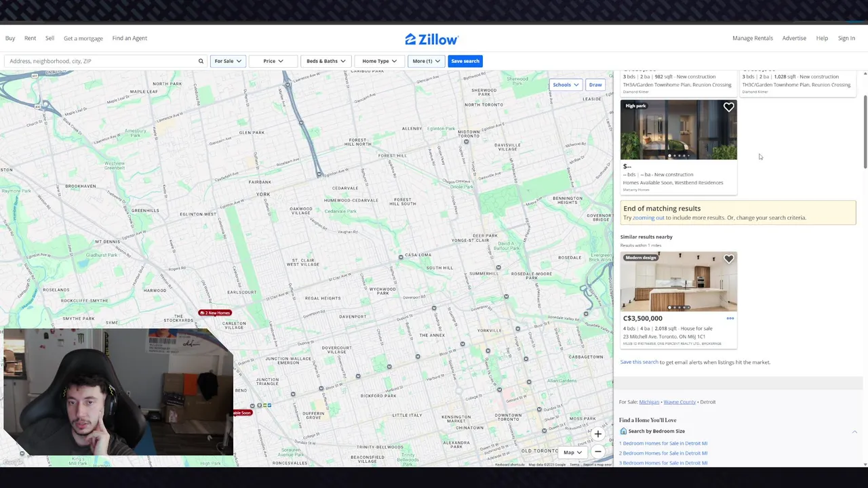
Task: Open 2 Bedroom Homes for Sale in Detroit
Action: click(663, 453)
